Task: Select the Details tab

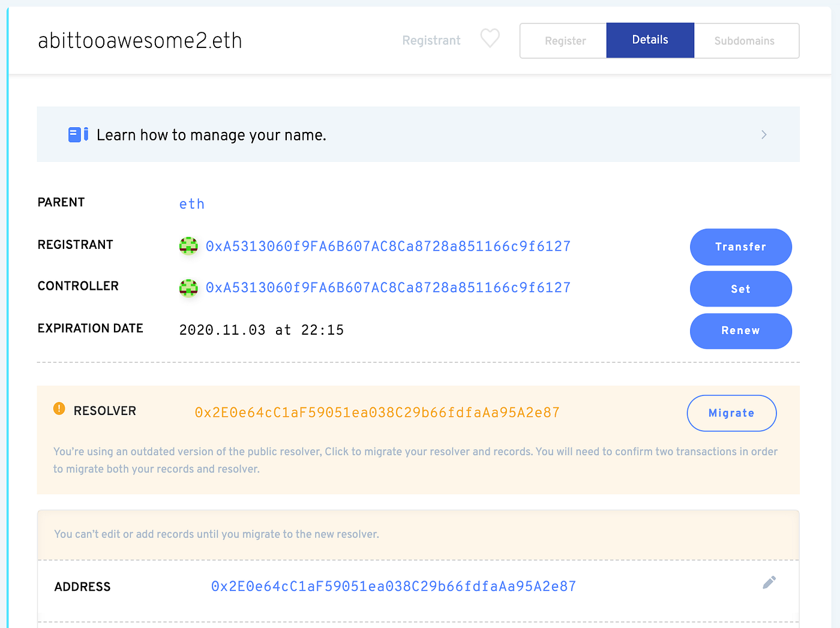Action: coord(650,40)
